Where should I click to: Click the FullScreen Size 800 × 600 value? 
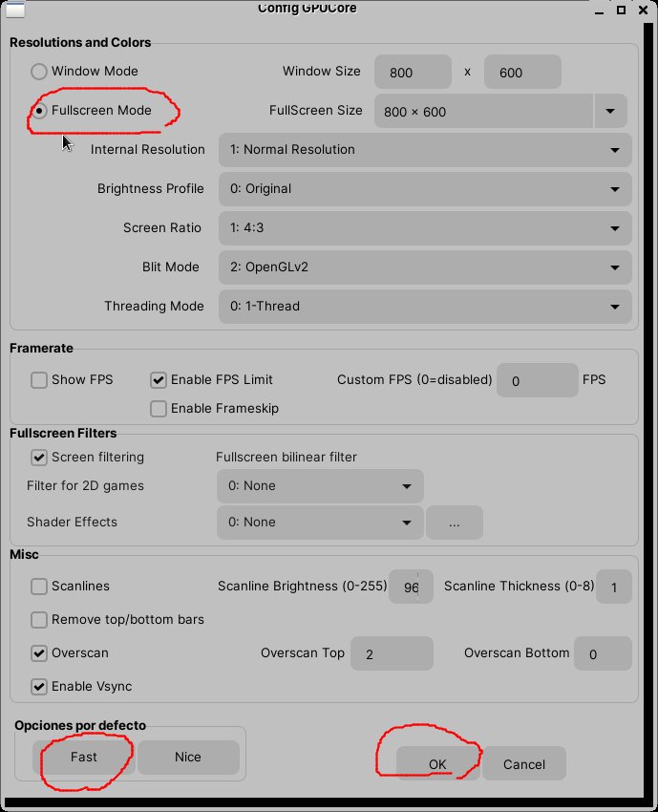tap(414, 112)
